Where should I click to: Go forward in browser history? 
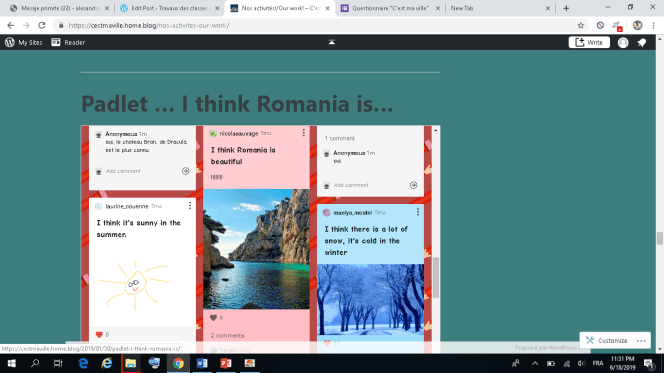point(26,25)
